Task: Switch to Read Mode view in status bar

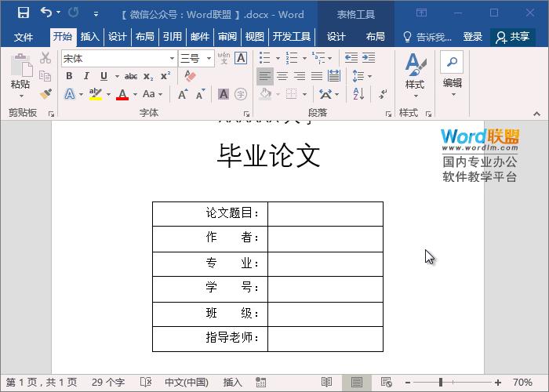Action: coord(326,382)
